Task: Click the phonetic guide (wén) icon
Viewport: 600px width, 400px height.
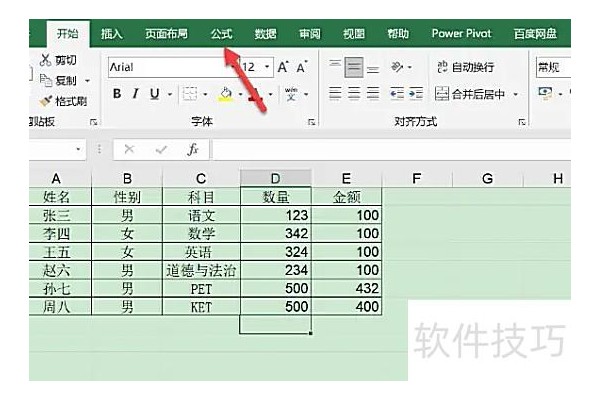Action: (x=291, y=94)
